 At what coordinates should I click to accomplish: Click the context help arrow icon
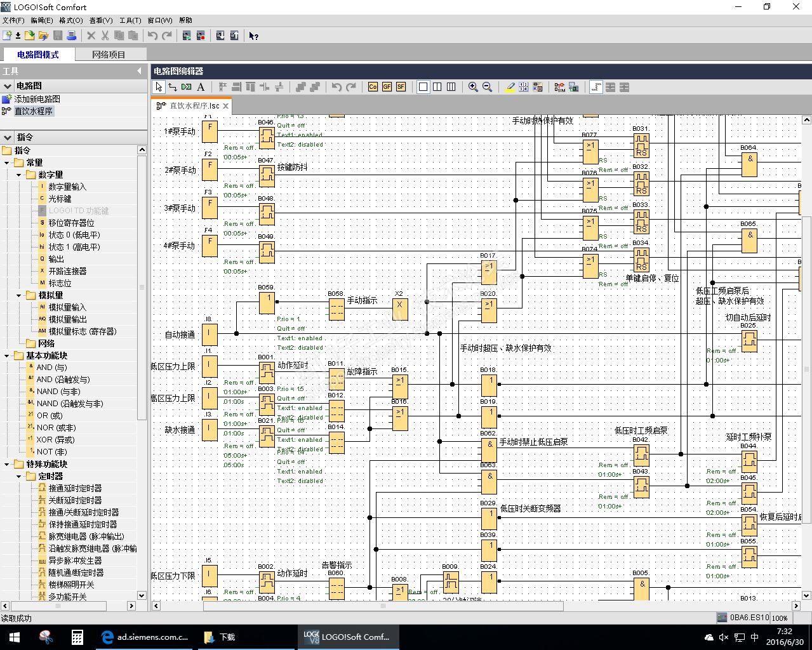253,36
